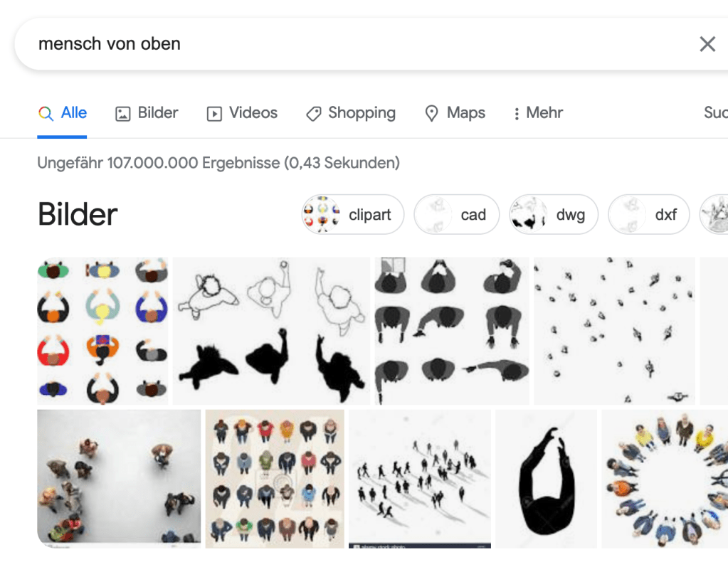Viewport: 728px width, 572px height.
Task: Select the cad filter chip
Action: [x=456, y=215]
